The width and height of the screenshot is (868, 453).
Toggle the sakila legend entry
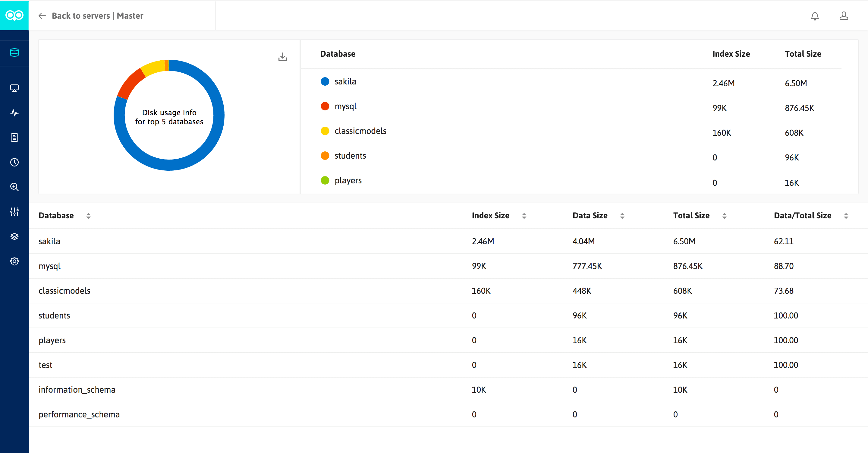pyautogui.click(x=345, y=81)
